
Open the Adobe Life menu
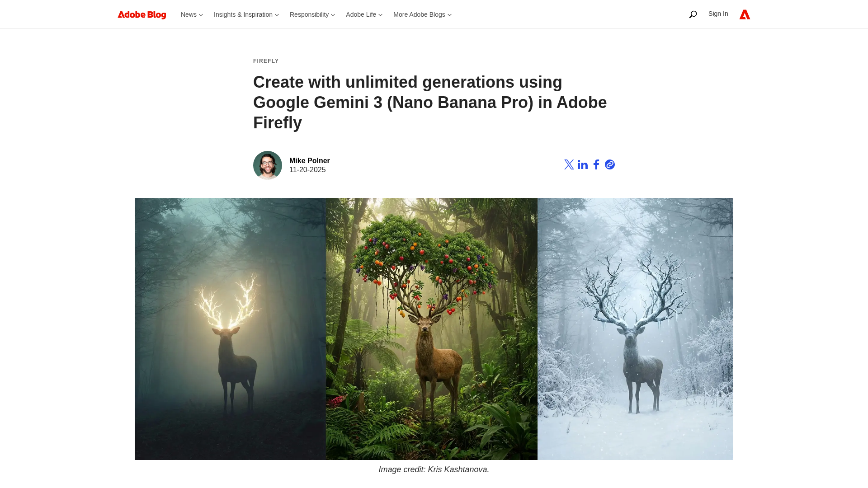click(364, 14)
